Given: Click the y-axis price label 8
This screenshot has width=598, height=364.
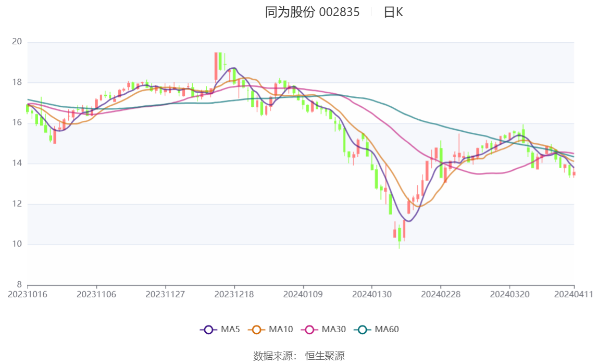Looking at the screenshot, I should click(19, 285).
